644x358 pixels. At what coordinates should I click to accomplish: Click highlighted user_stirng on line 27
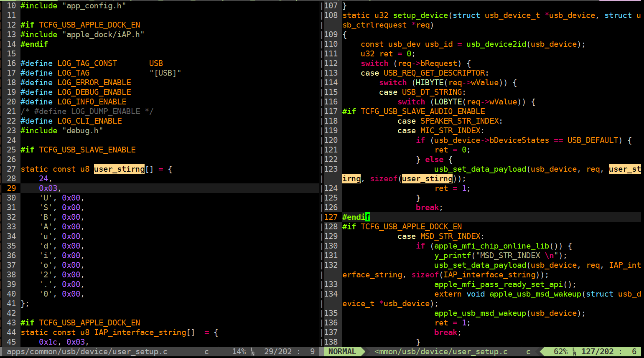pyautogui.click(x=120, y=169)
